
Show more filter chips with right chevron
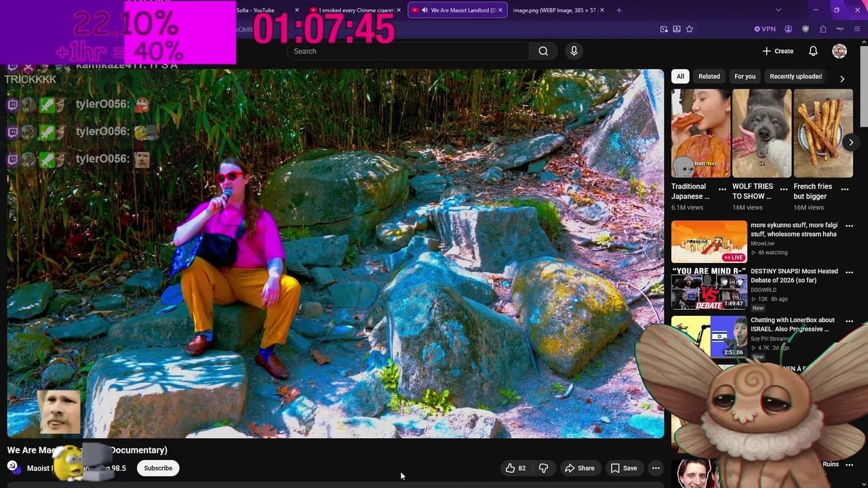pos(842,79)
